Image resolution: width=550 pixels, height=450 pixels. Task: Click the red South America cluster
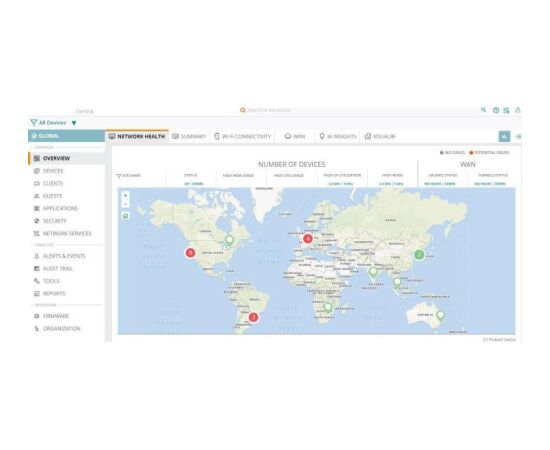(x=253, y=317)
